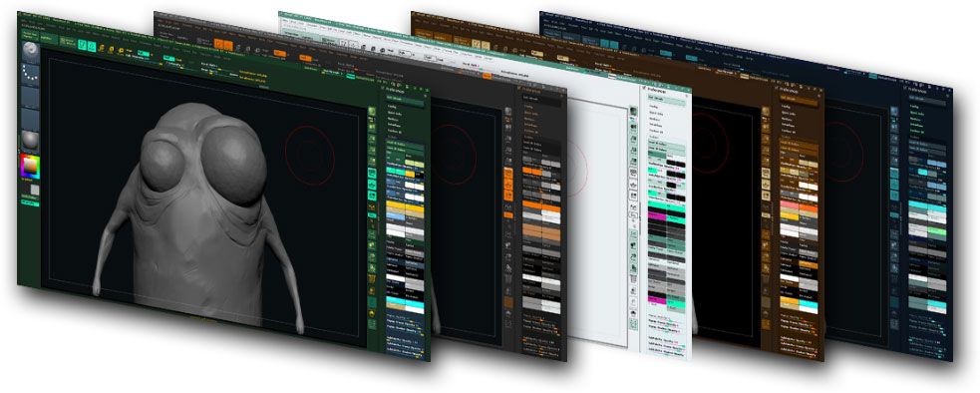Click the Rotate icon in green window toolbar
The height and width of the screenshot is (393, 980).
pyautogui.click(x=120, y=51)
